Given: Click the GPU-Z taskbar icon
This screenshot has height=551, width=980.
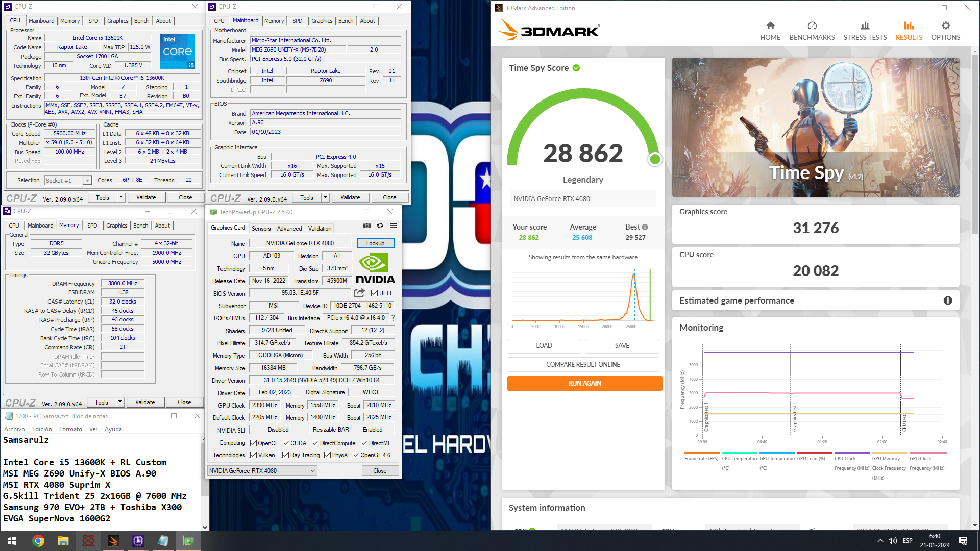Looking at the screenshot, I should point(188,541).
